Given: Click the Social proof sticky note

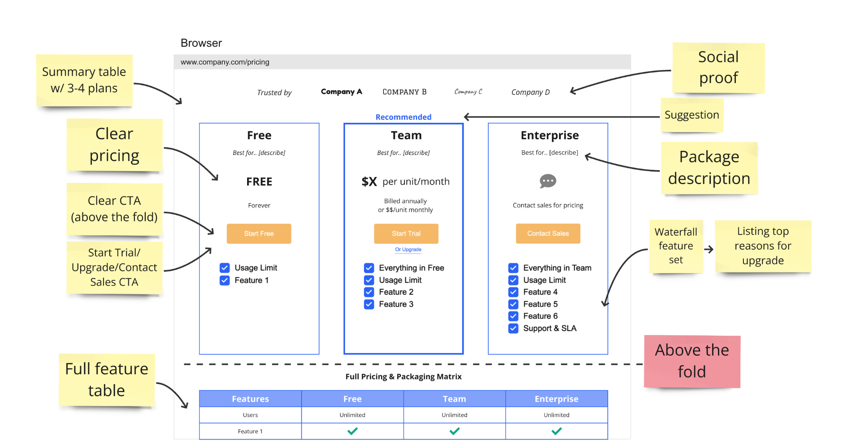Looking at the screenshot, I should (718, 68).
